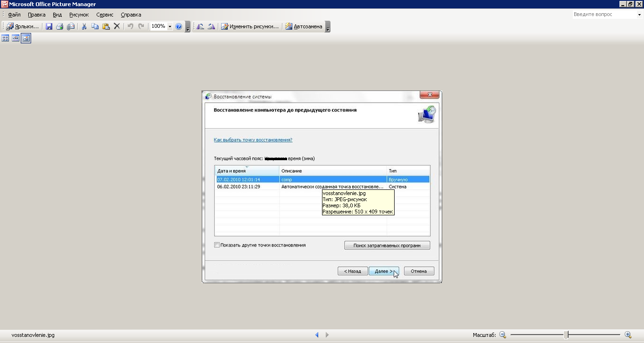Click the Масштаб zoom slider handle

(566, 335)
